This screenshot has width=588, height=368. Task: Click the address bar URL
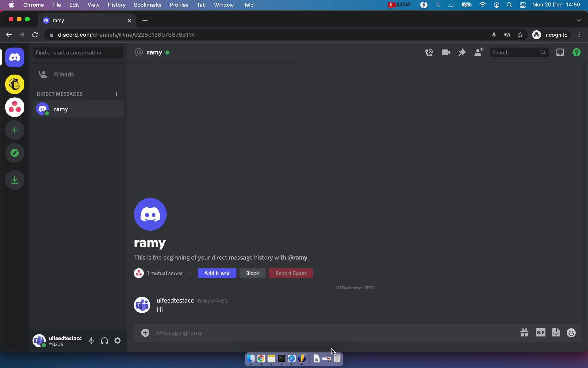(x=126, y=35)
